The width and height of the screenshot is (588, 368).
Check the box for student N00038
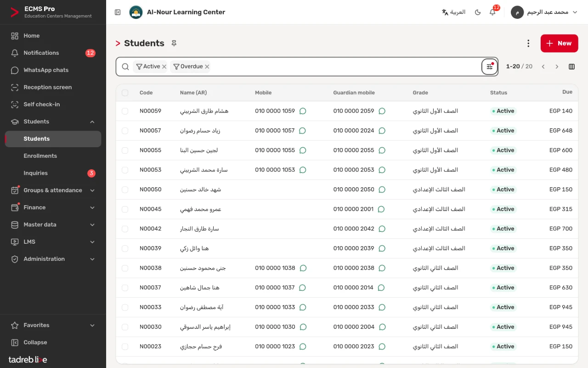(x=125, y=268)
